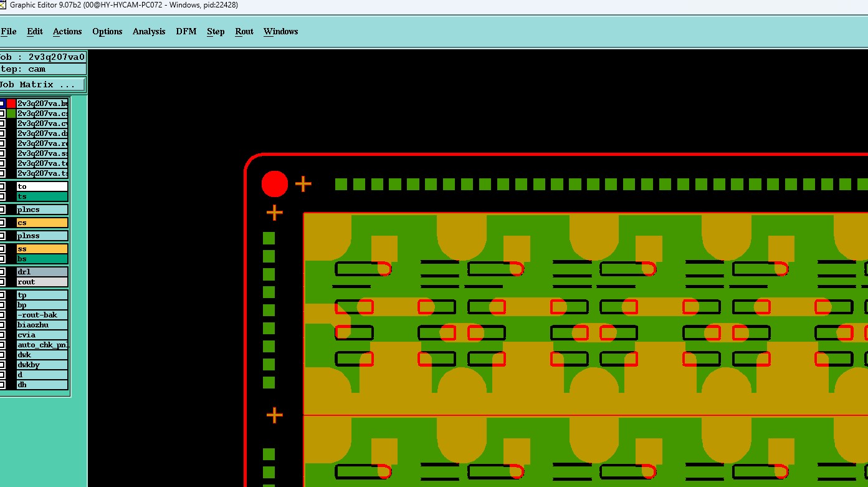Click the orange cross beside the red circle
This screenshot has width=868, height=487.
pos(303,184)
